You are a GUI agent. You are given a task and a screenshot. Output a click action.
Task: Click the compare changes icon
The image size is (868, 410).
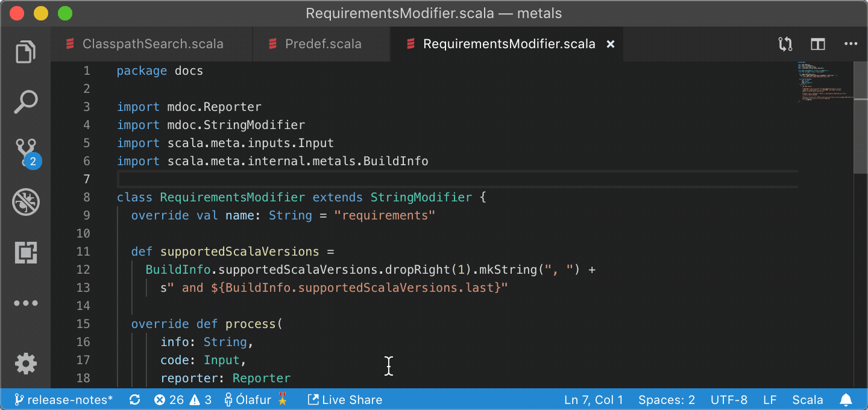pyautogui.click(x=785, y=43)
